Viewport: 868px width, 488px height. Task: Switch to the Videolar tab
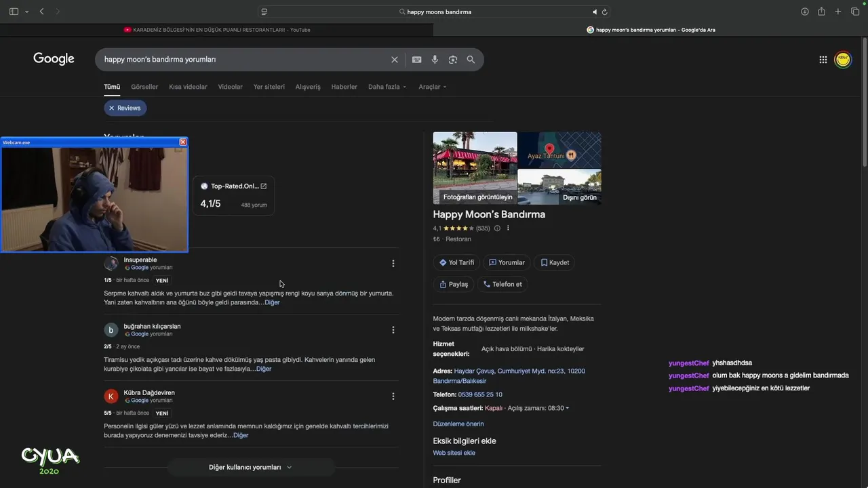click(230, 87)
